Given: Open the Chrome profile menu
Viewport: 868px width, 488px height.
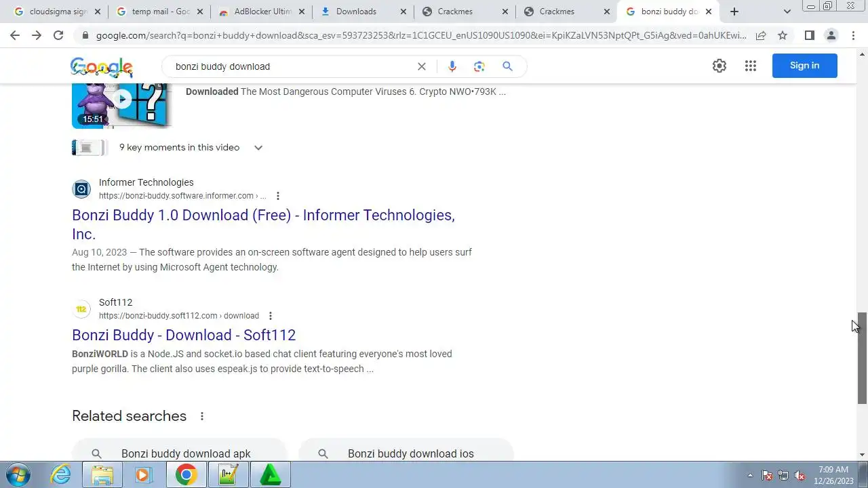Looking at the screenshot, I should coord(831,35).
